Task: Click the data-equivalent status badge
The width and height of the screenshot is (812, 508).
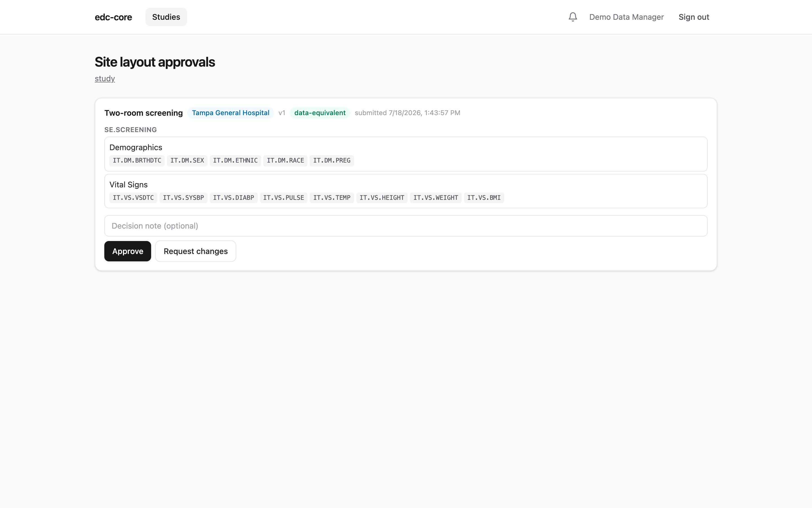Action: click(320, 113)
